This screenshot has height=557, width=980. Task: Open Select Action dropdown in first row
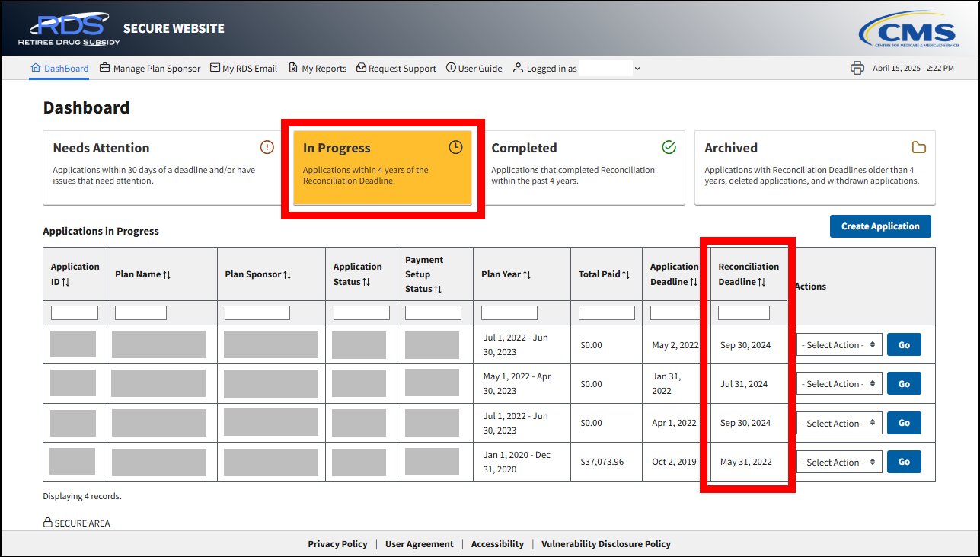pos(839,345)
